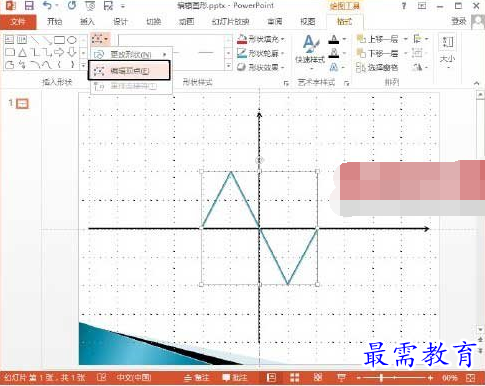Image resolution: width=485 pixels, height=386 pixels.
Task: Click 批注 (Comments) in status bar
Action: [x=235, y=378]
